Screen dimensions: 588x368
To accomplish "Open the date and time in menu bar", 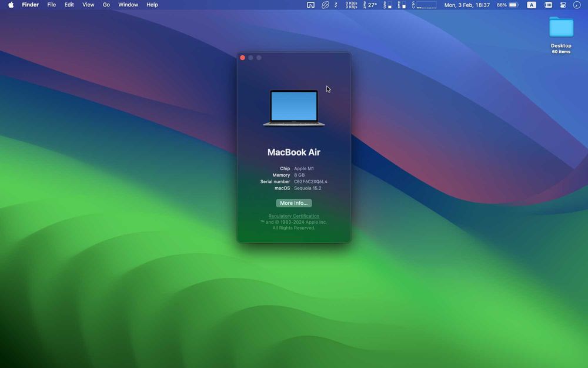I will click(467, 5).
